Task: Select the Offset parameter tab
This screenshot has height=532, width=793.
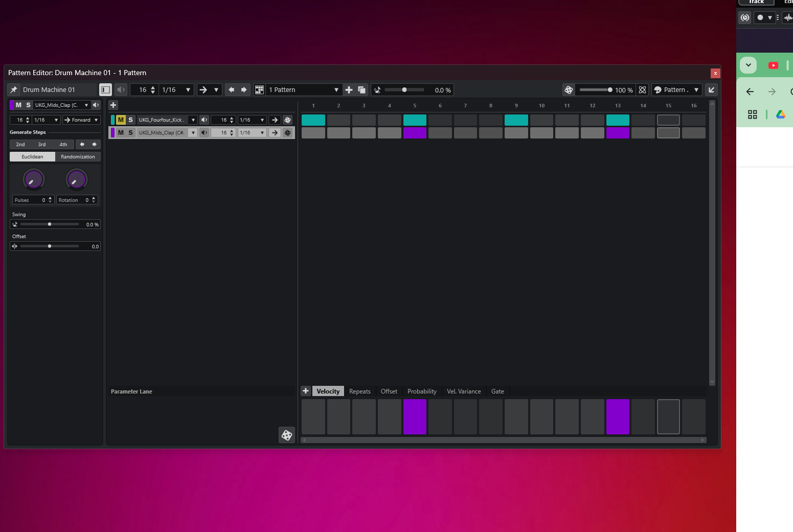Action: [x=389, y=391]
